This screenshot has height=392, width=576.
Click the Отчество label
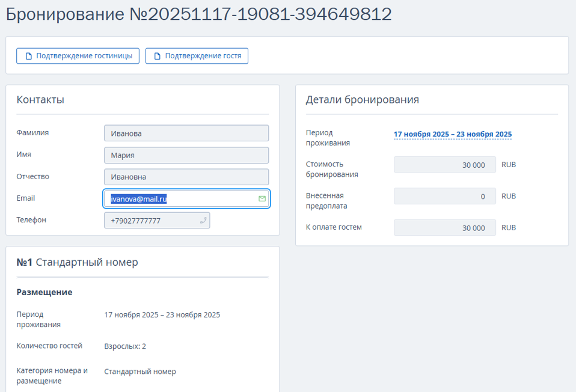[x=32, y=176]
